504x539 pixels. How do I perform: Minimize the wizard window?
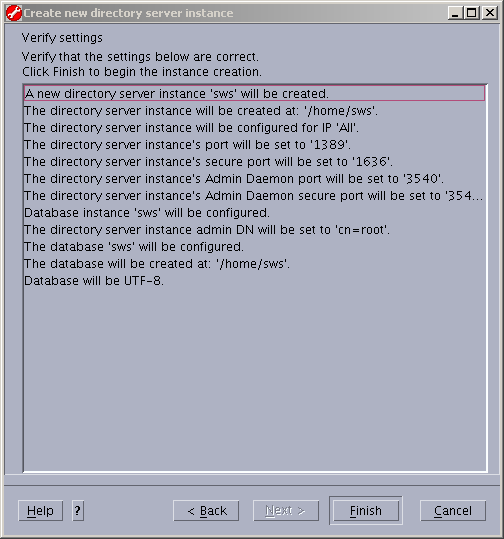click(456, 13)
